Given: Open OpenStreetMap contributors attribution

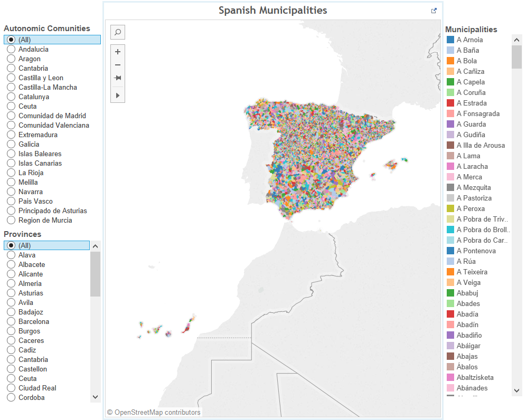Looking at the screenshot, I should click(x=154, y=412).
